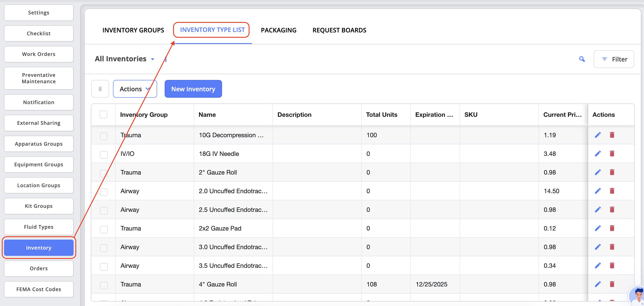Check the 18G IV Needle row checkbox
Screen dimensions: 644x306
click(104, 155)
